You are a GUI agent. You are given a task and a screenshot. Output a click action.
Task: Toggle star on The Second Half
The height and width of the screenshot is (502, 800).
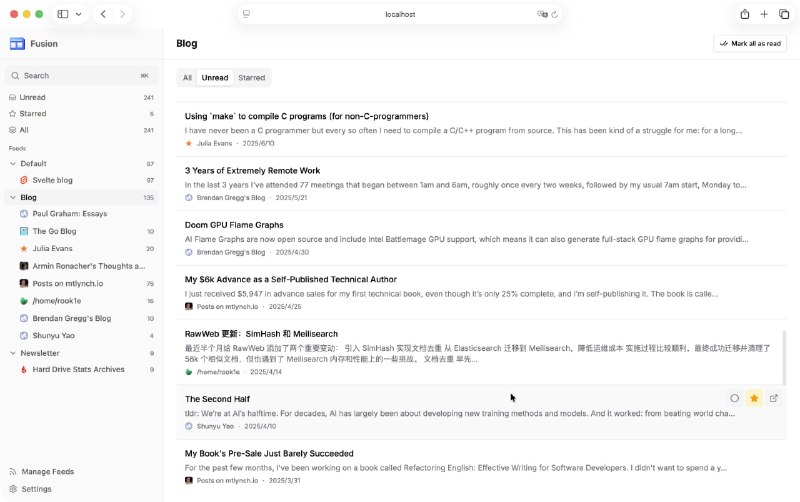[754, 398]
